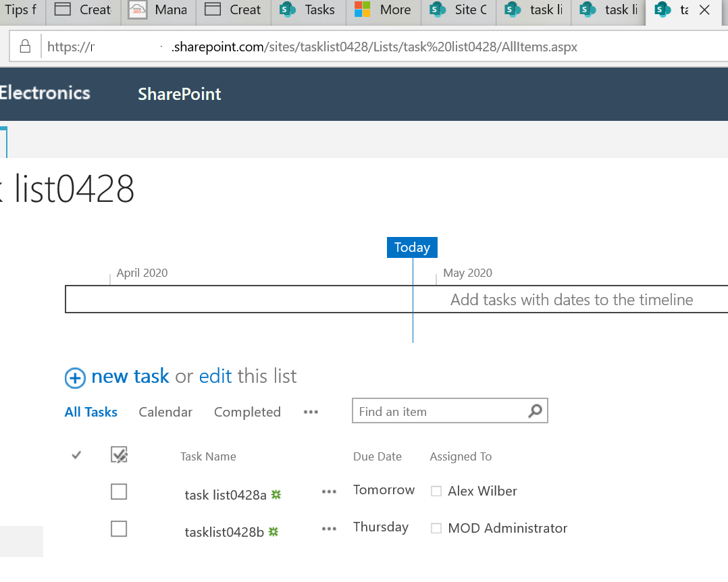Image resolution: width=728 pixels, height=582 pixels.
Task: Click the plus icon beside new task
Action: pos(75,378)
